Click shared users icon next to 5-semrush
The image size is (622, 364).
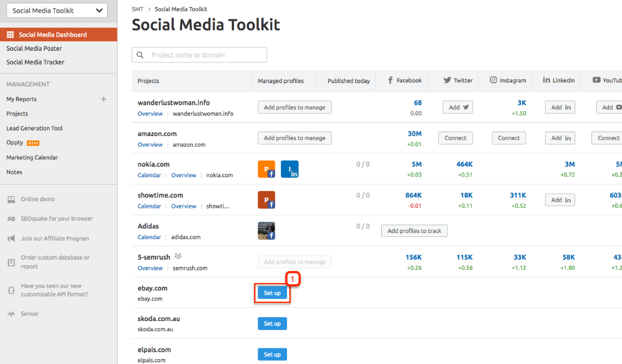pyautogui.click(x=178, y=256)
